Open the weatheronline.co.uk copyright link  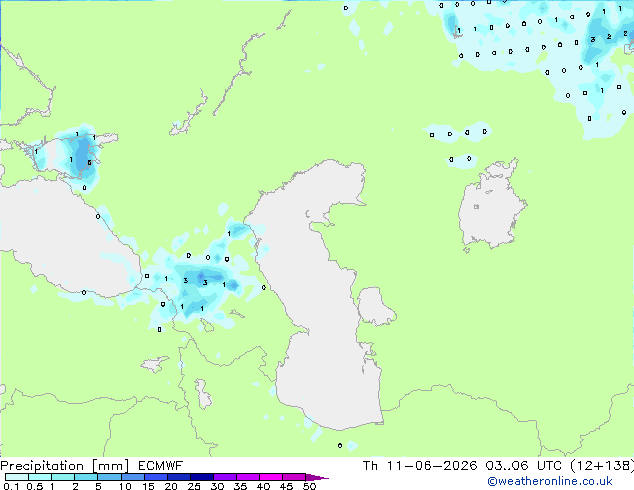click(x=550, y=481)
